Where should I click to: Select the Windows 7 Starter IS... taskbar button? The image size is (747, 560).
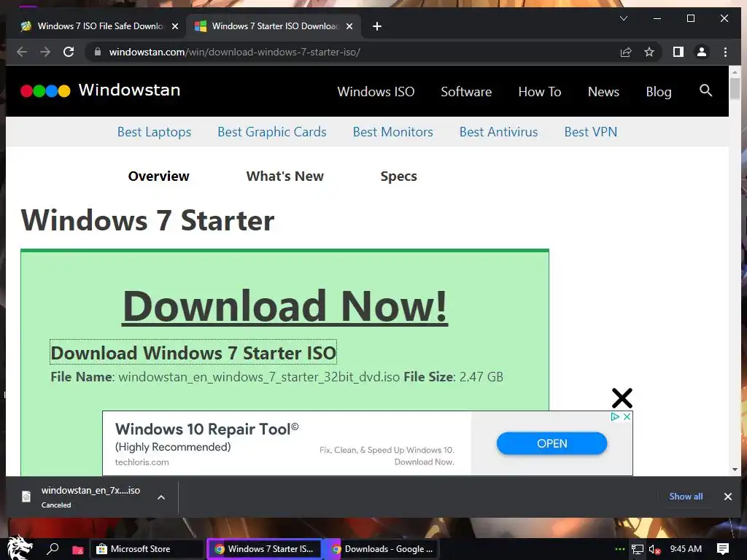click(265, 549)
